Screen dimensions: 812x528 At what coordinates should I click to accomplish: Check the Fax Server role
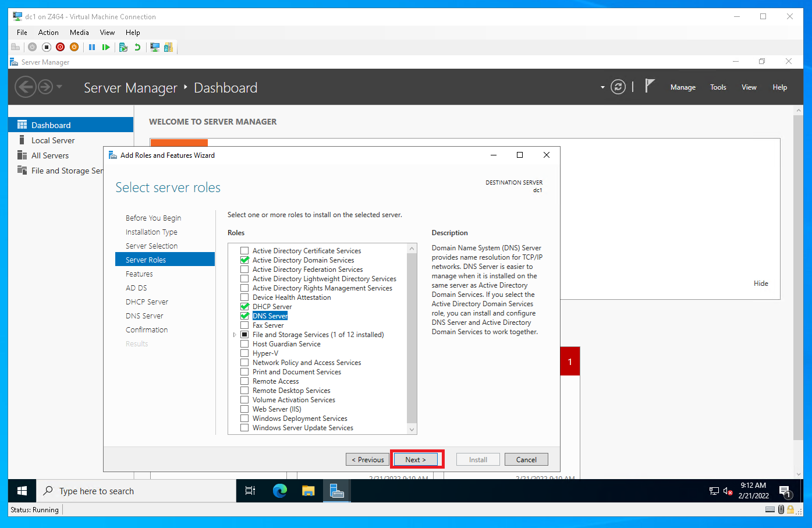tap(244, 325)
